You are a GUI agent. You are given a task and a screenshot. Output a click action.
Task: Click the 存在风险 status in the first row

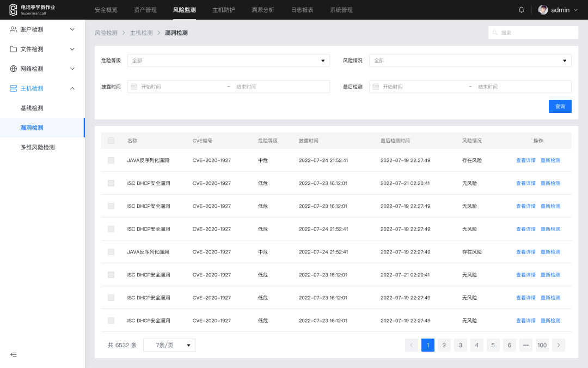[471, 160]
